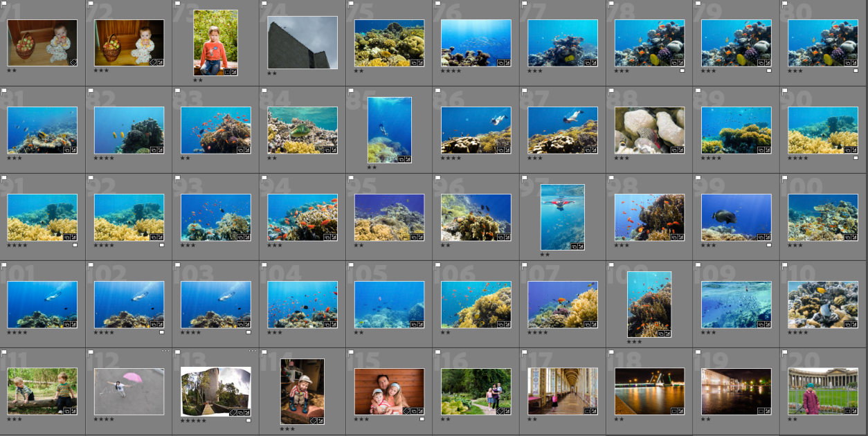The width and height of the screenshot is (868, 436).
Task: Click the color label square on cell 78
Action: (x=682, y=71)
